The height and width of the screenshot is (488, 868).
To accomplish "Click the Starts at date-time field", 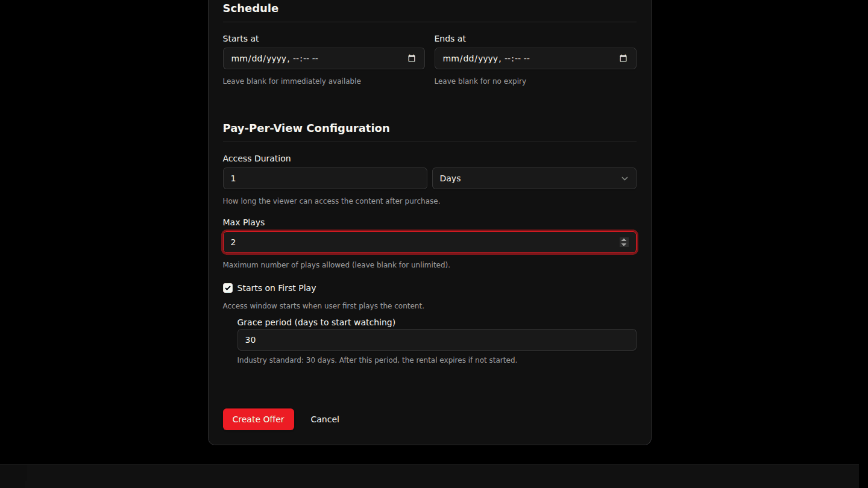I will 324,58.
